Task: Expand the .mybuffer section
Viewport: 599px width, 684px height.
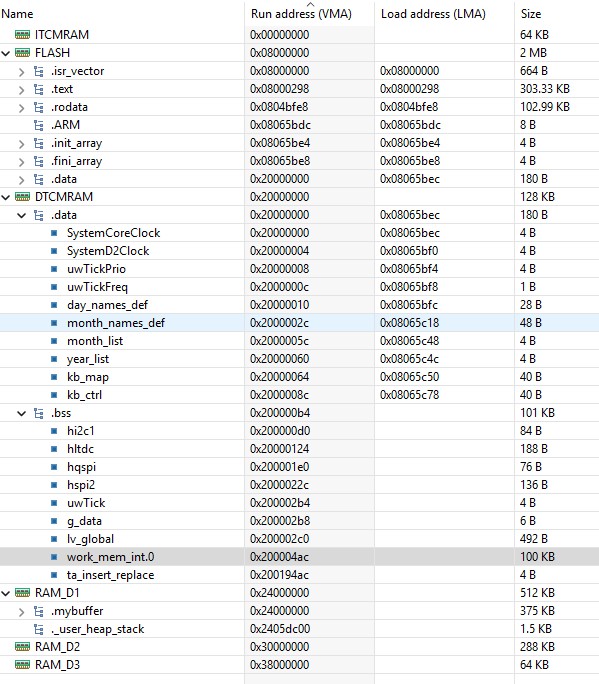Action: click(21, 612)
